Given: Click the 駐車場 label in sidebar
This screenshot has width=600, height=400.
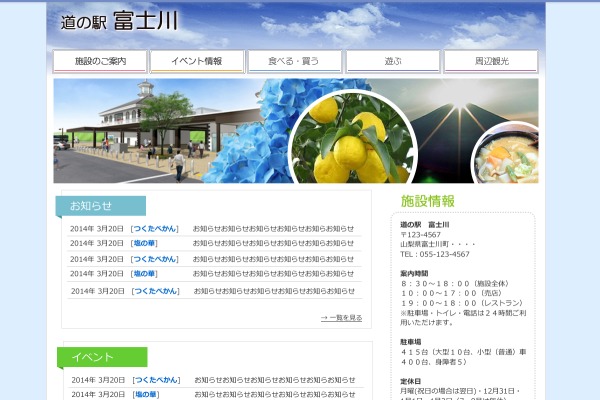Looking at the screenshot, I should 411,342.
